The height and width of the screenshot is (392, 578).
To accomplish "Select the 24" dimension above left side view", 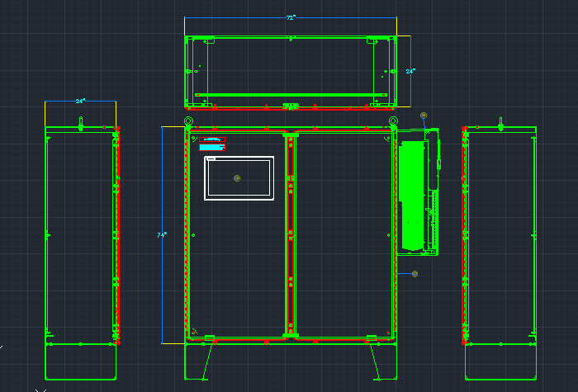I will point(80,101).
